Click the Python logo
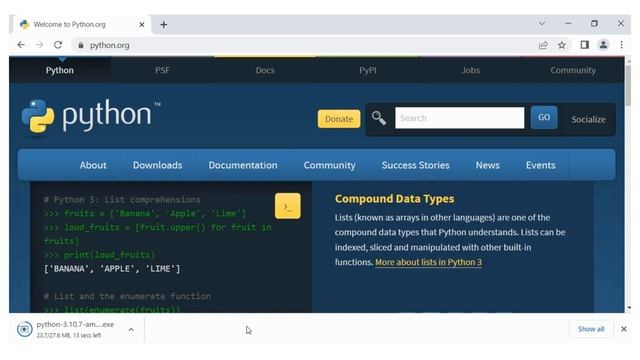Viewport: 640px width, 360px height. (91, 116)
